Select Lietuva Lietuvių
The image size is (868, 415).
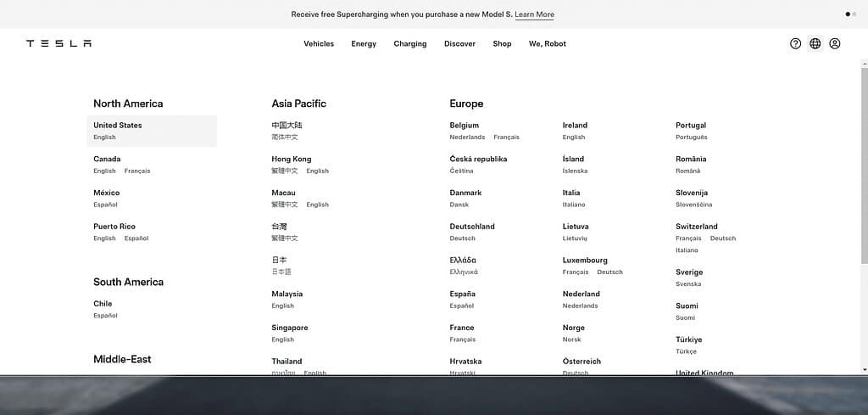(x=576, y=238)
